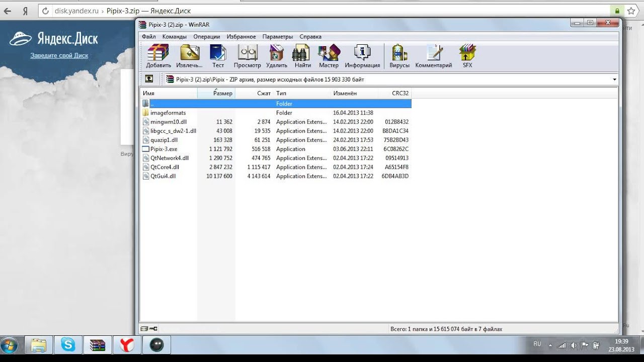Click the network icon in system tray
The width and height of the screenshot is (644, 362).
coord(562,345)
